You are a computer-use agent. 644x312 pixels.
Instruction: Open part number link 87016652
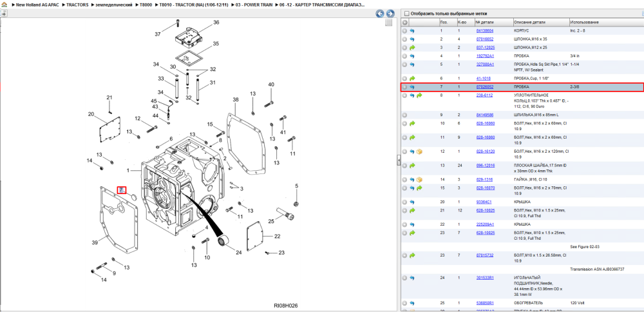485,39
